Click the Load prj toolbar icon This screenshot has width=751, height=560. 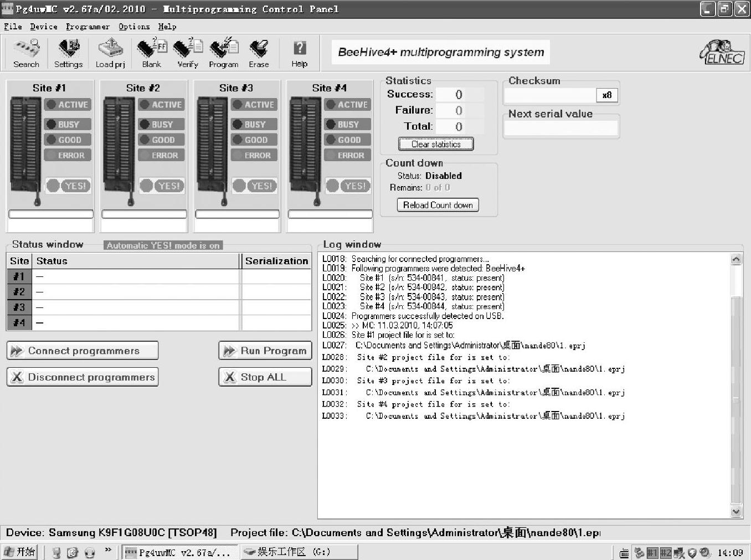[110, 54]
